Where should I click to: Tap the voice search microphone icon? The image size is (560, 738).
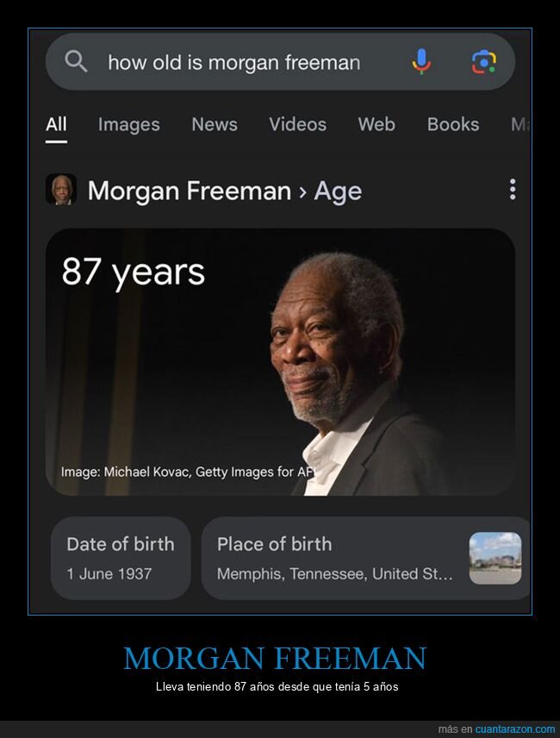421,62
